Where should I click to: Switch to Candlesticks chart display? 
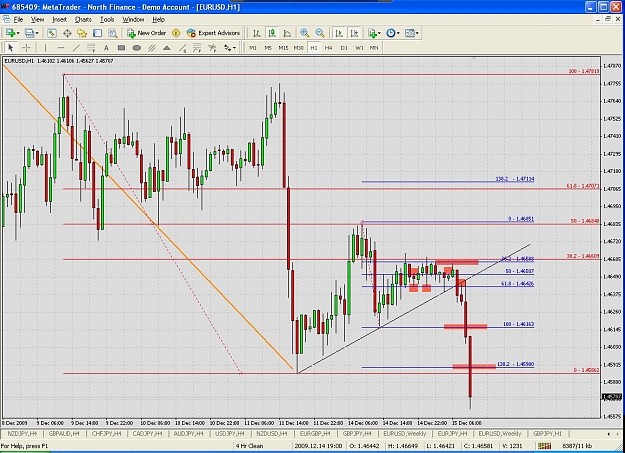point(272,33)
